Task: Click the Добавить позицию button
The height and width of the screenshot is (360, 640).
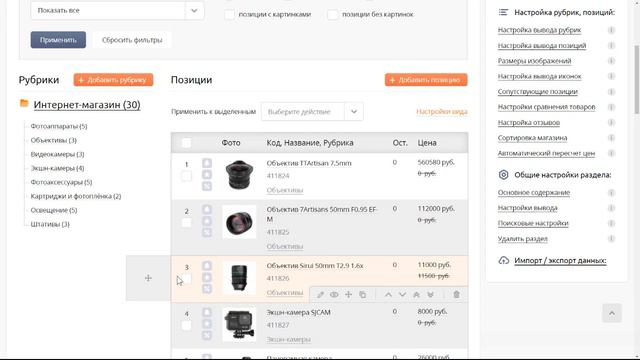Action: tap(426, 80)
